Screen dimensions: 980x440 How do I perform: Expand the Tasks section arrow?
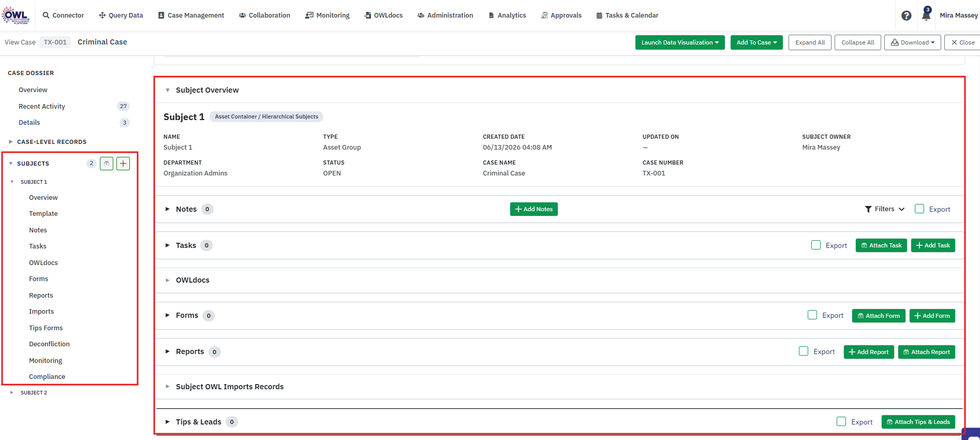click(x=168, y=245)
